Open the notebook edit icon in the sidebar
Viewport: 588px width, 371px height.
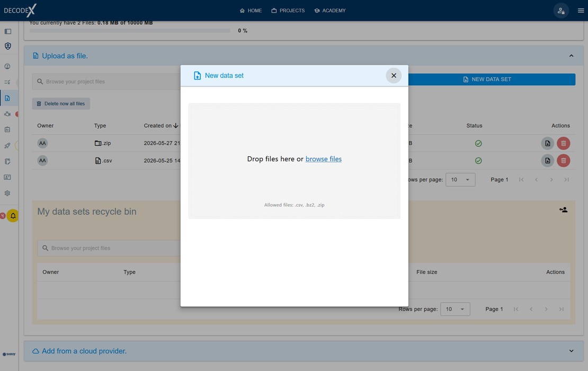click(x=7, y=162)
